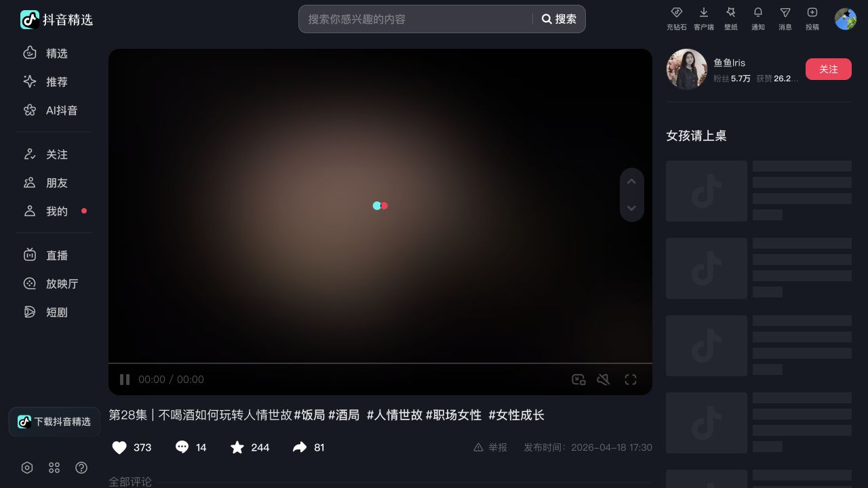Open 我的 in the sidebar
The image size is (868, 488).
pos(54,211)
